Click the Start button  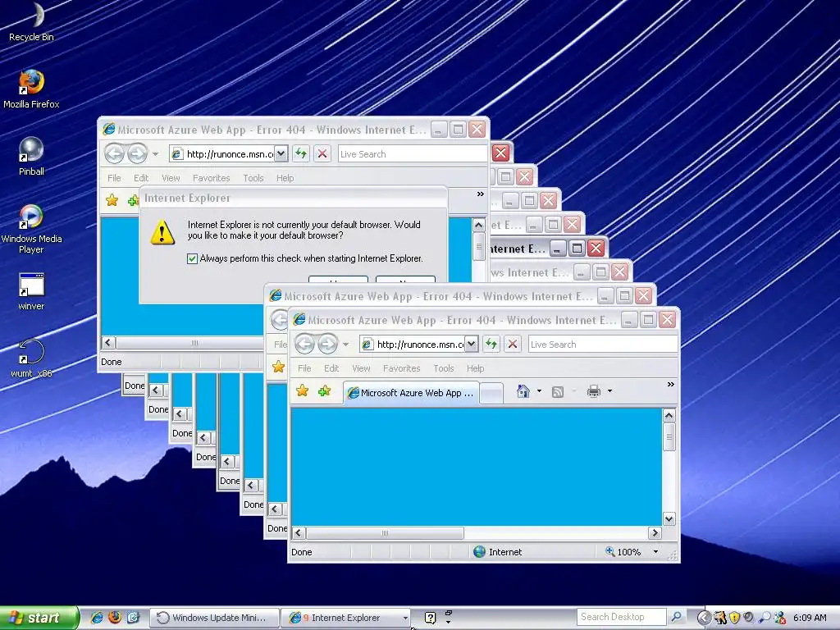pyautogui.click(x=39, y=618)
